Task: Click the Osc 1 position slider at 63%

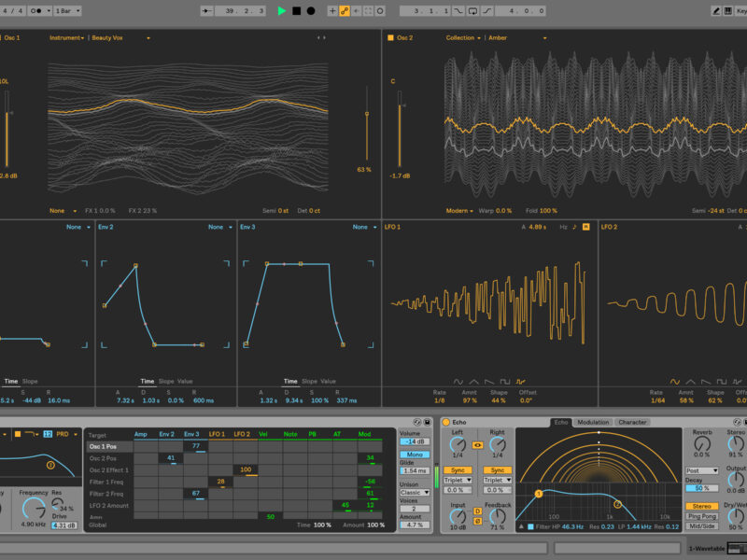Action: pyautogui.click(x=366, y=115)
